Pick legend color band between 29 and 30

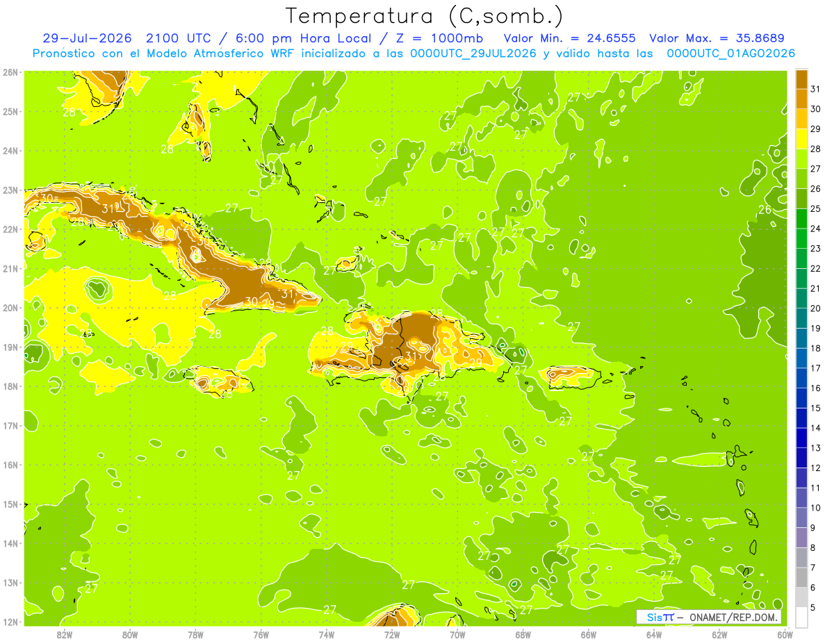(x=801, y=119)
